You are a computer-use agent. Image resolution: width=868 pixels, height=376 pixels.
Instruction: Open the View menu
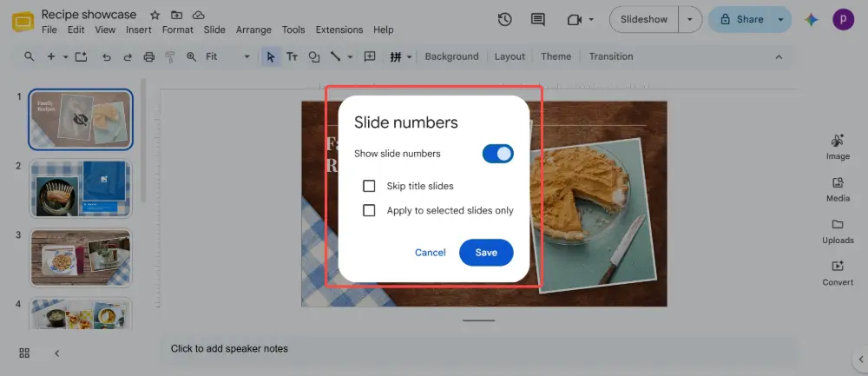pyautogui.click(x=105, y=30)
